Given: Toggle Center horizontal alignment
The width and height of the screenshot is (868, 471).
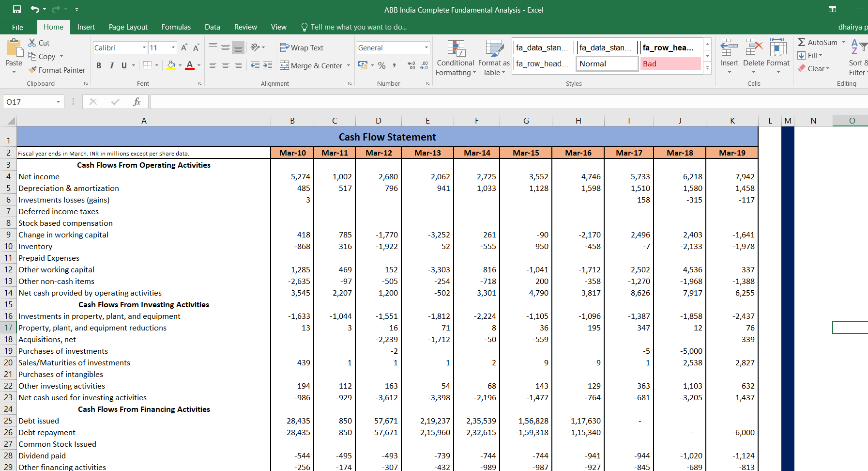Looking at the screenshot, I should [226, 65].
